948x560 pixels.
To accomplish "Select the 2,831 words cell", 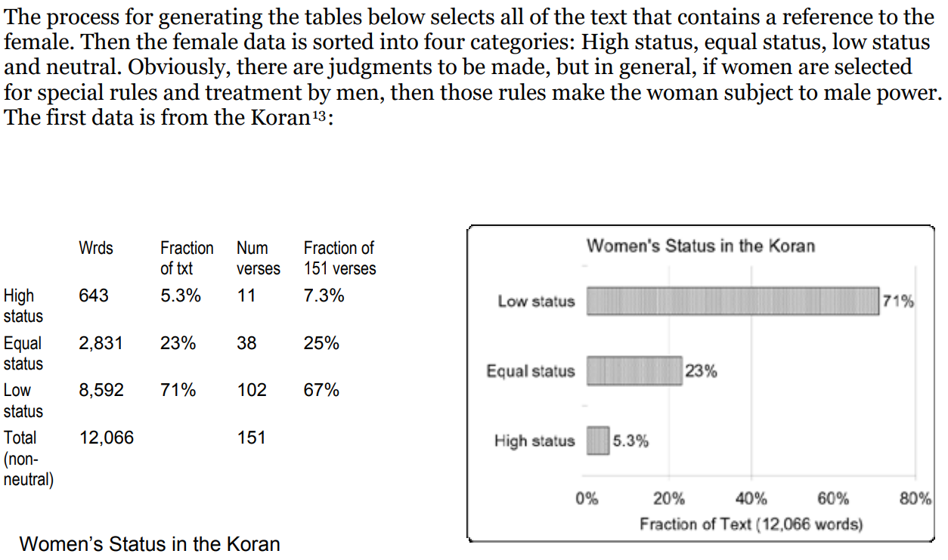I will click(101, 343).
